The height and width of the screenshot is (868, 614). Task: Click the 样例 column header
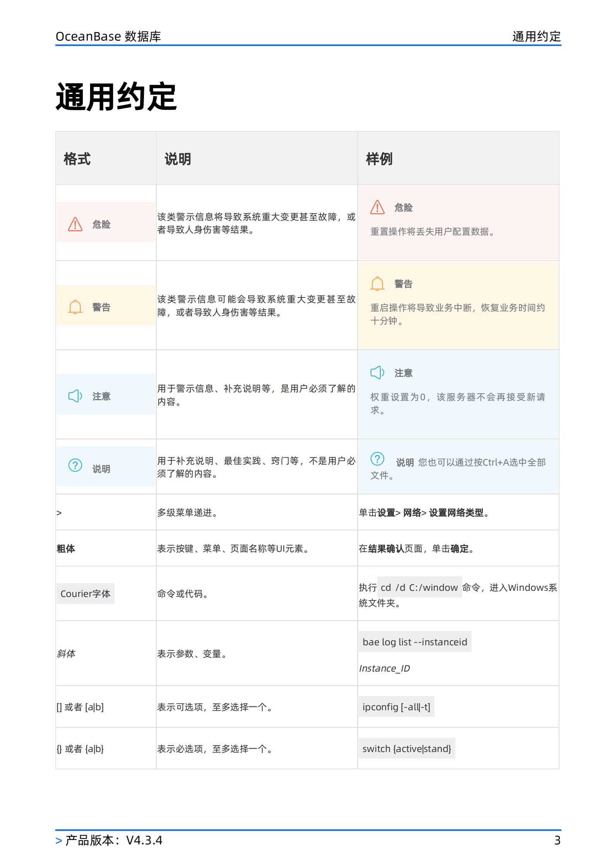tap(379, 159)
